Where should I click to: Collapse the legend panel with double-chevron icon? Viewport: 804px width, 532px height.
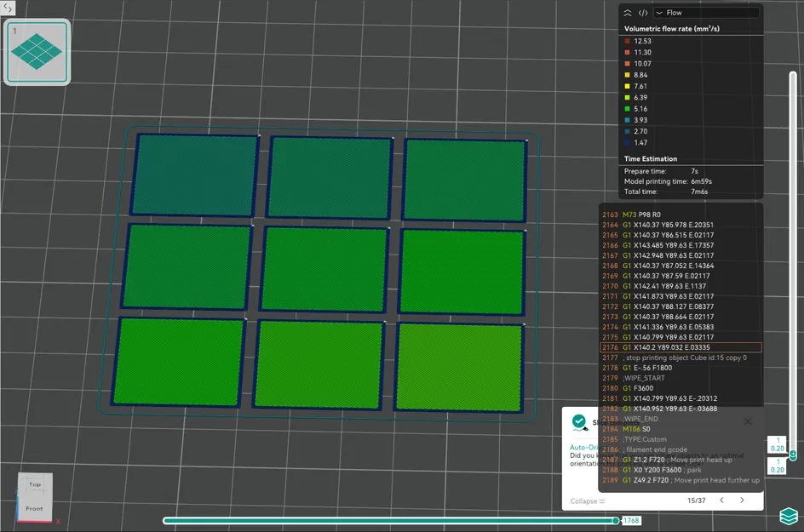(628, 13)
